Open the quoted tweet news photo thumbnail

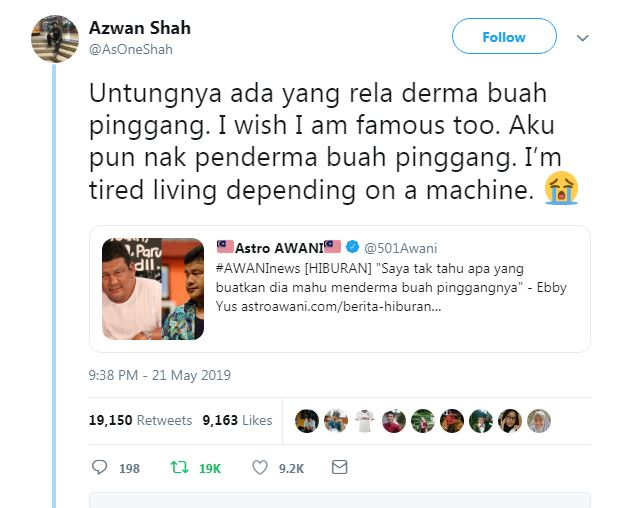click(x=153, y=289)
